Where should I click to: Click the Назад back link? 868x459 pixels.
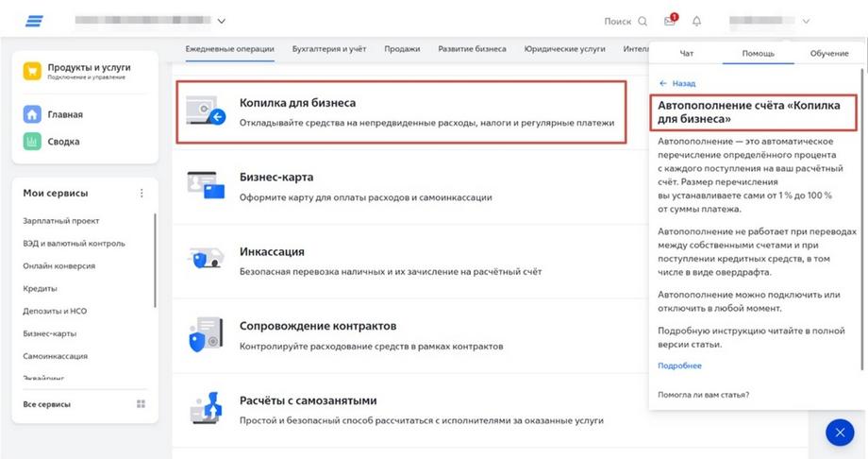click(x=677, y=83)
